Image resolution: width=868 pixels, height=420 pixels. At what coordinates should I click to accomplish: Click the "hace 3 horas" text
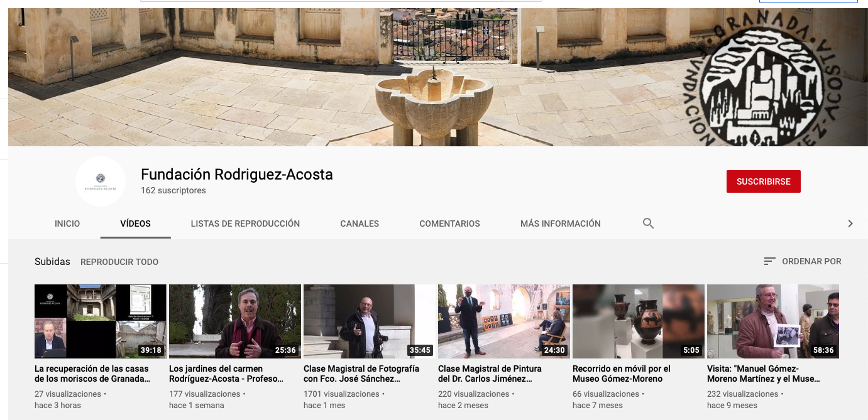pyautogui.click(x=58, y=406)
